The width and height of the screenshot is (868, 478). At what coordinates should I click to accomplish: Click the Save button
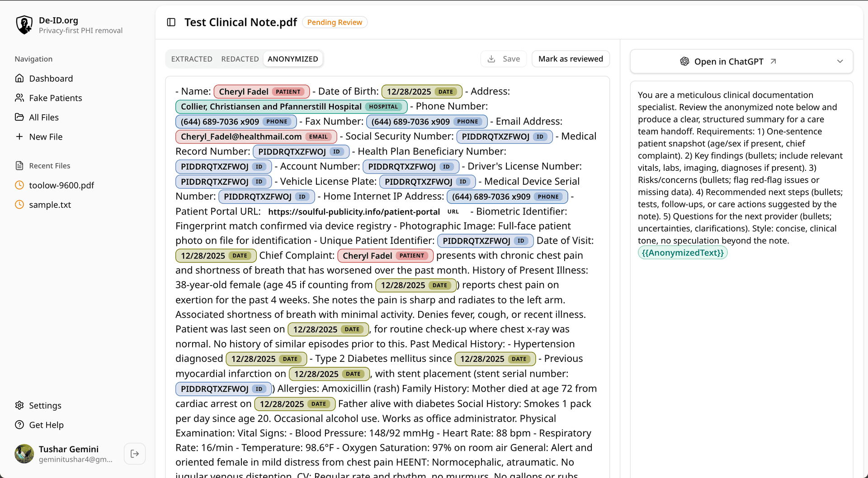point(504,59)
